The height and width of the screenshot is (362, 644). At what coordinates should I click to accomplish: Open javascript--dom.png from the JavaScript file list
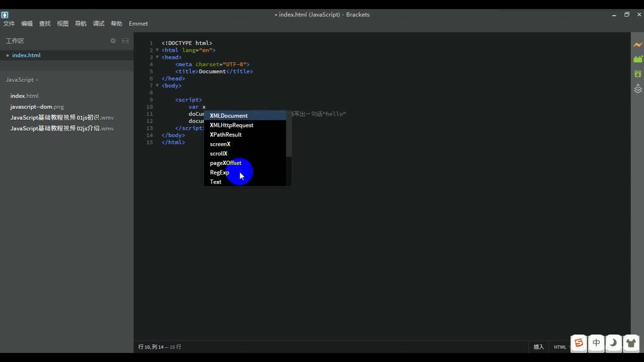37,106
